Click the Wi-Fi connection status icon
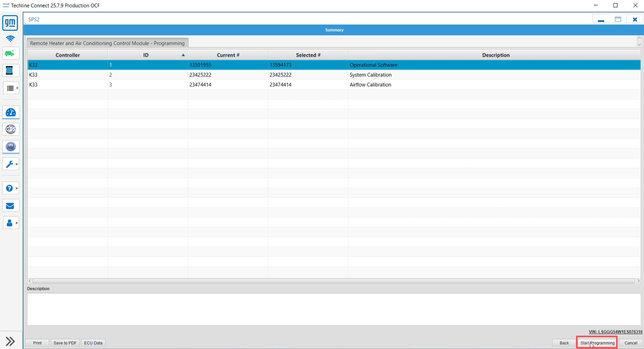This screenshot has height=349, width=644. point(10,38)
